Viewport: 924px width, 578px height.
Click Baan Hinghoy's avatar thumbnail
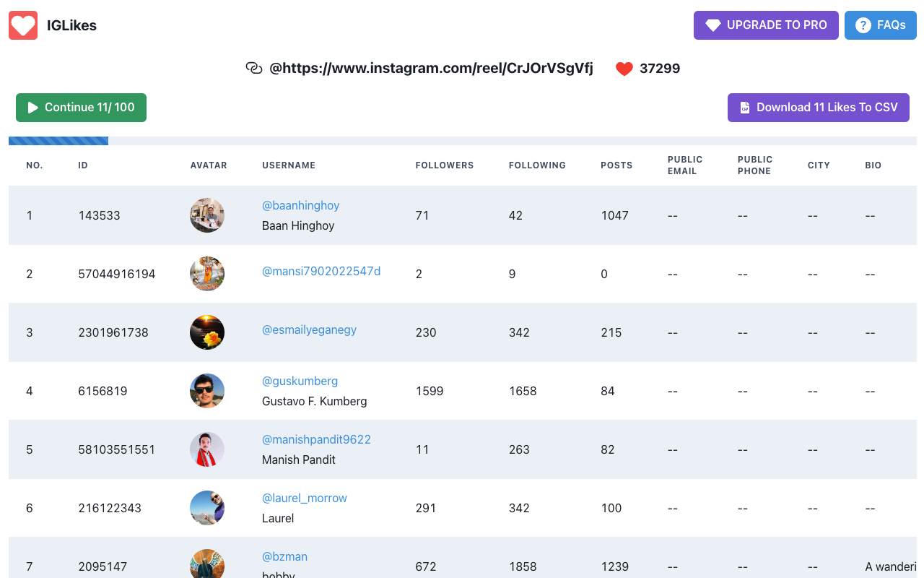tap(207, 215)
